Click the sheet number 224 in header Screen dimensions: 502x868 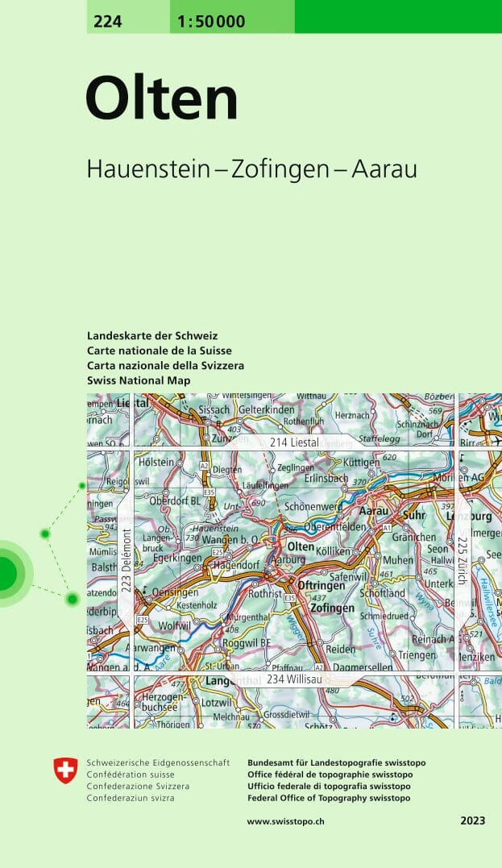pos(107,22)
